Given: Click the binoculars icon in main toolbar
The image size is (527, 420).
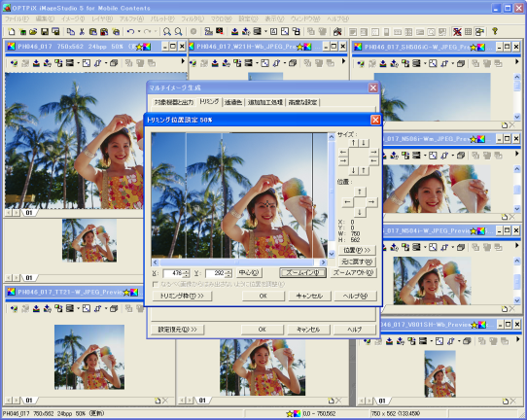Looking at the screenshot, I should pos(337,32).
